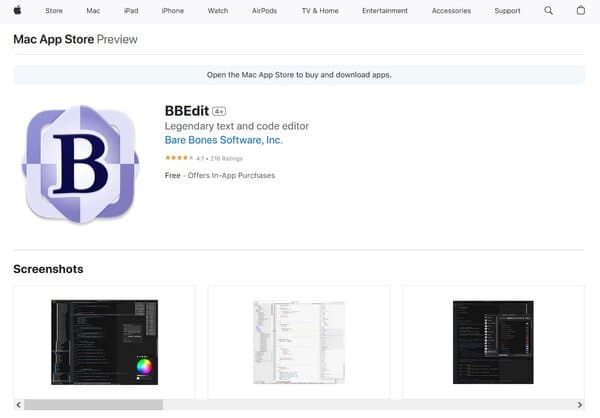Click the star rating icons
600x418 pixels.
pos(179,158)
